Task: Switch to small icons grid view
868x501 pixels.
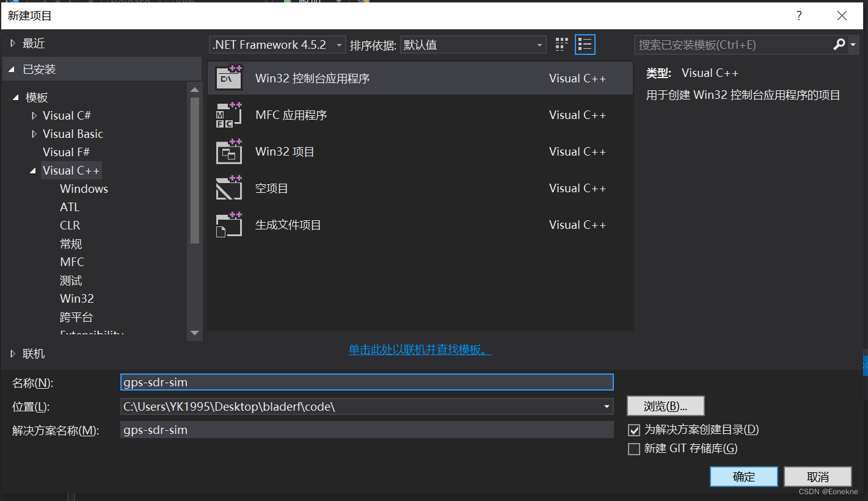Action: point(562,45)
